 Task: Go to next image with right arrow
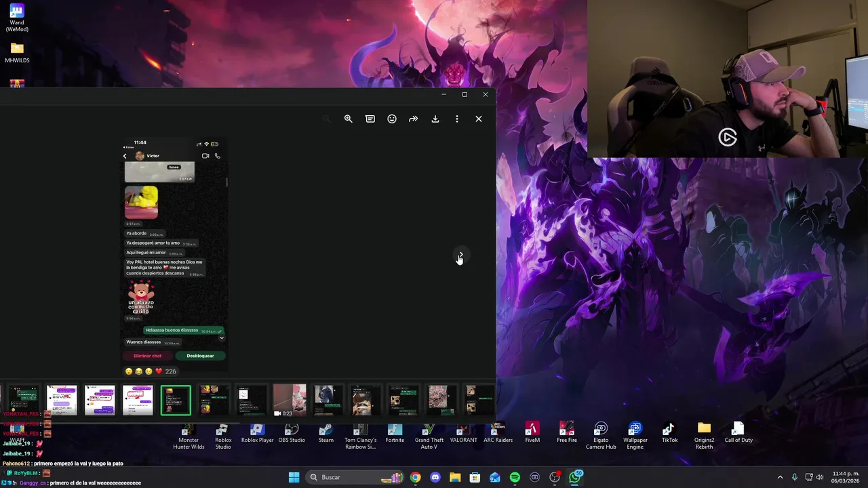click(x=460, y=256)
